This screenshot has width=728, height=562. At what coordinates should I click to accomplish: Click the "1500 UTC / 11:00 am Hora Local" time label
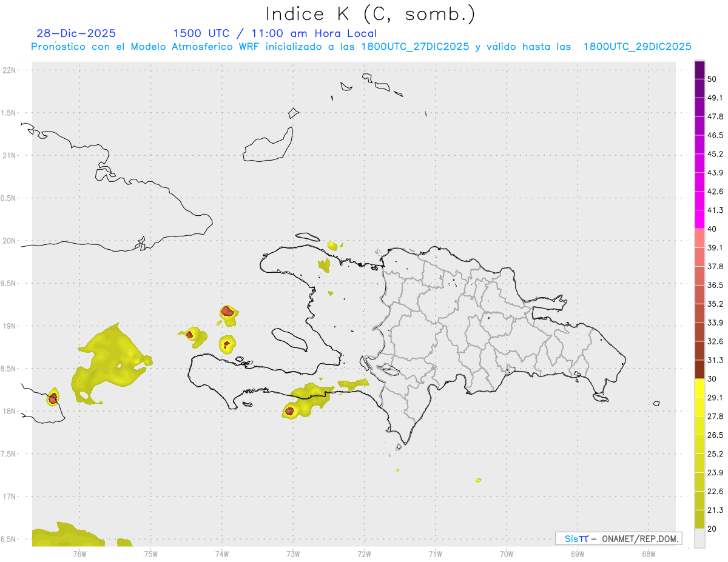pyautogui.click(x=275, y=33)
